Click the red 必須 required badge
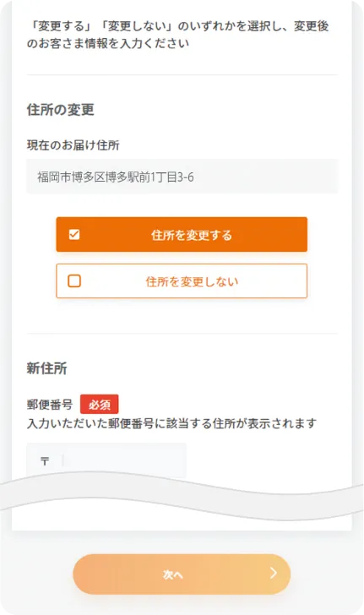This screenshot has height=615, width=364. 100,405
